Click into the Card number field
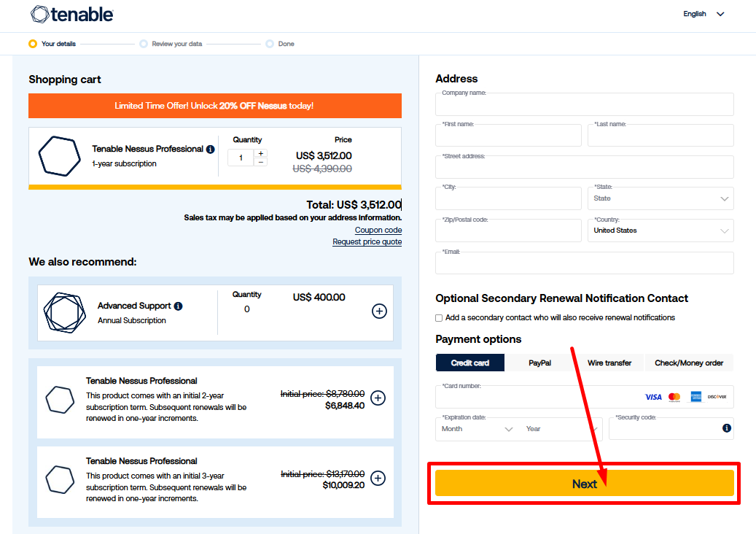 coord(536,398)
